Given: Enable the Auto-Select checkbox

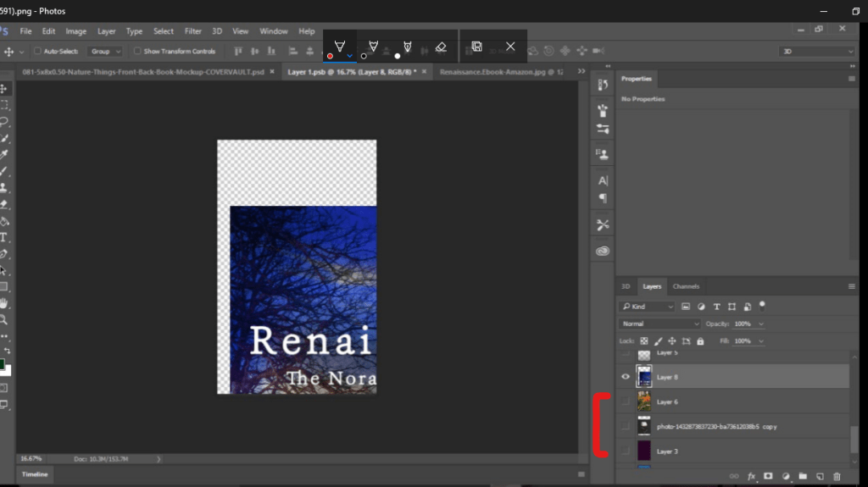Looking at the screenshot, I should click(x=37, y=52).
